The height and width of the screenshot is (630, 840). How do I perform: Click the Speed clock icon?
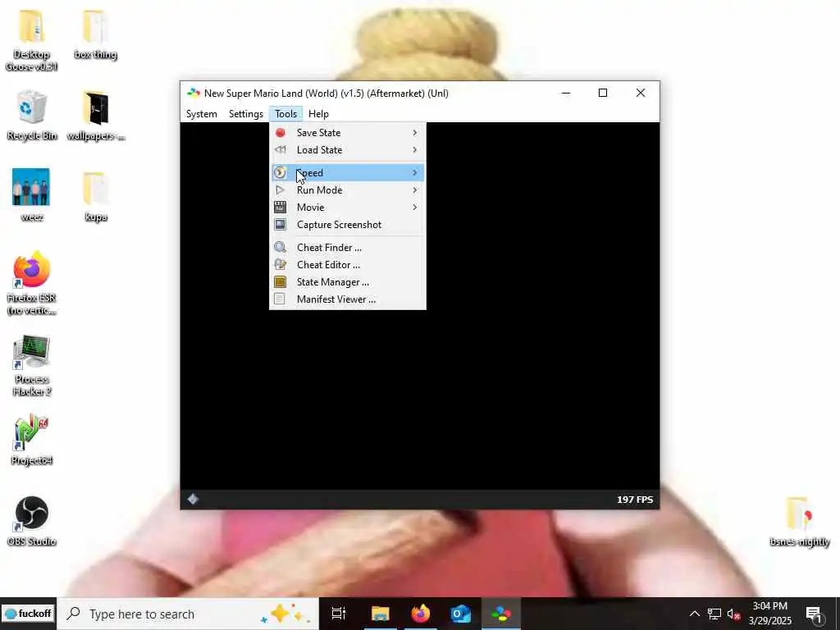coord(281,172)
